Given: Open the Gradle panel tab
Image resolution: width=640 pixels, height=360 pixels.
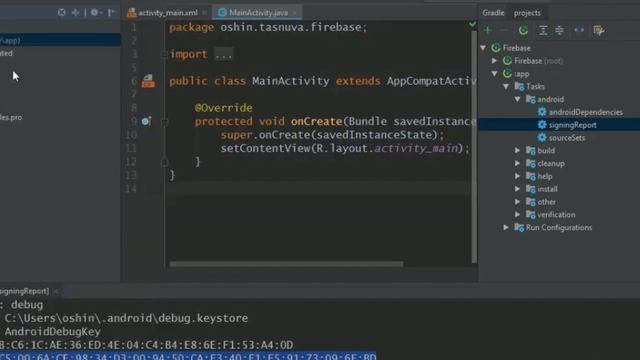Looking at the screenshot, I should pyautogui.click(x=493, y=13).
